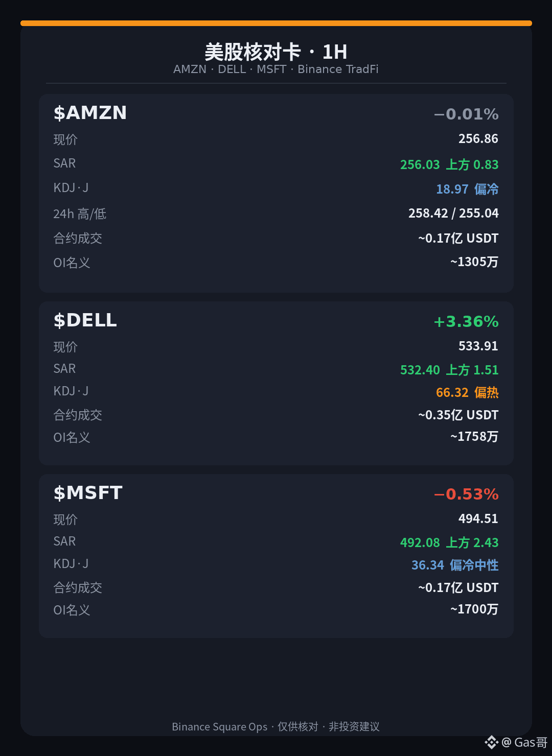The image size is (552, 756).
Task: Select the DELL +3.36% change value
Action: click(x=466, y=321)
